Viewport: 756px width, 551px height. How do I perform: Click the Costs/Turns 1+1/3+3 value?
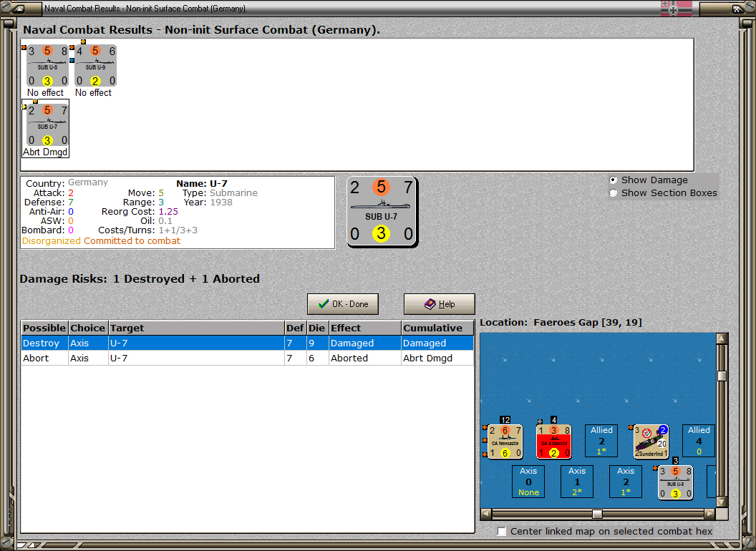[178, 230]
